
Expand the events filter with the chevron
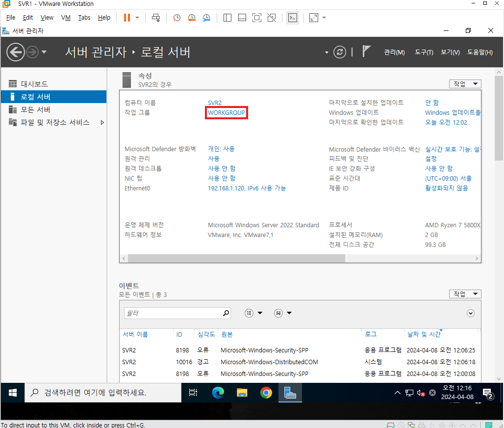pos(471,313)
